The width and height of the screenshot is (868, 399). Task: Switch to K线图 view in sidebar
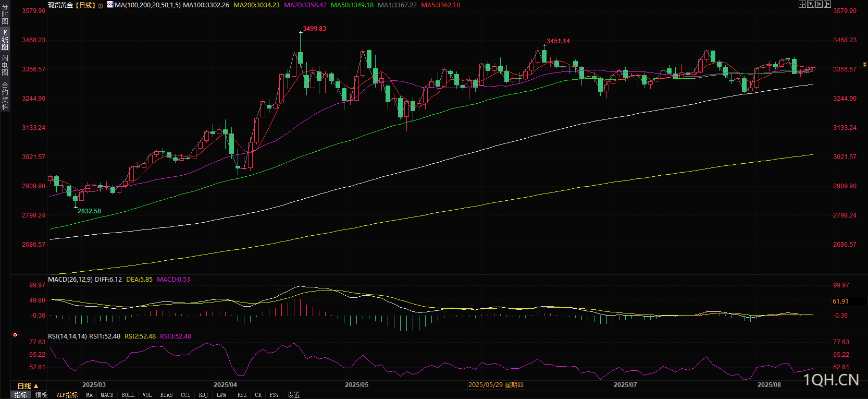[5, 40]
